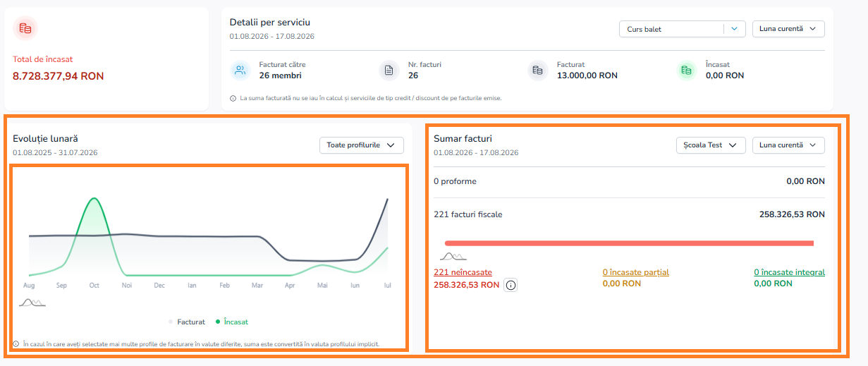
Task: Click the members icon beside Facturat către
Action: 240,70
